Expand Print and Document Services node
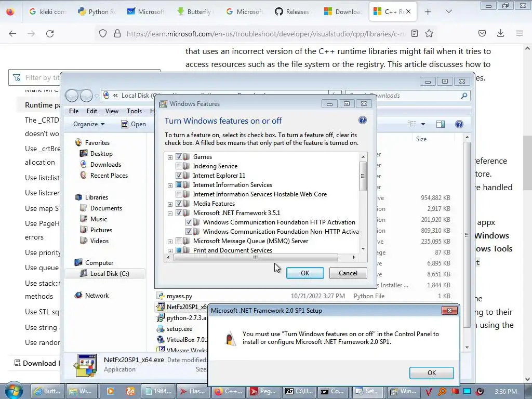The image size is (532, 399). [x=170, y=251]
